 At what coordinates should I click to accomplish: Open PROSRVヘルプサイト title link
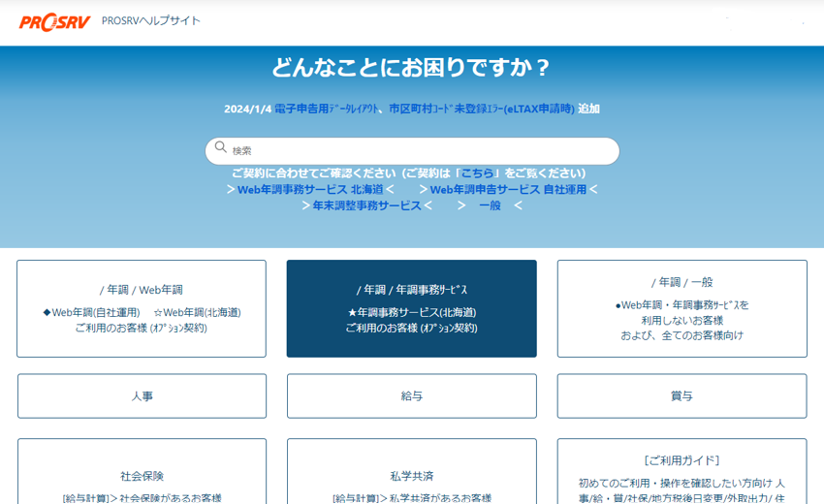(151, 21)
